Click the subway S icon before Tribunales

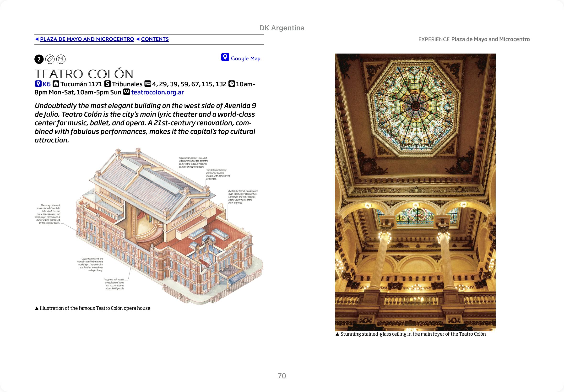(x=108, y=84)
